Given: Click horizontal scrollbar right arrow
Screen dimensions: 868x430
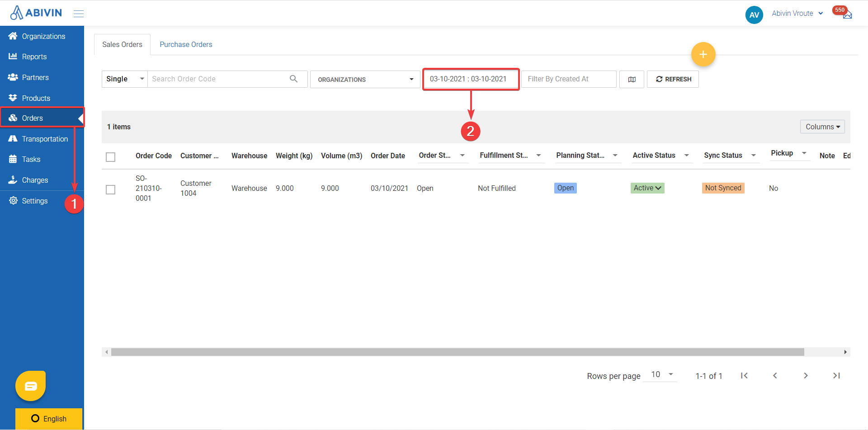Looking at the screenshot, I should tap(845, 352).
